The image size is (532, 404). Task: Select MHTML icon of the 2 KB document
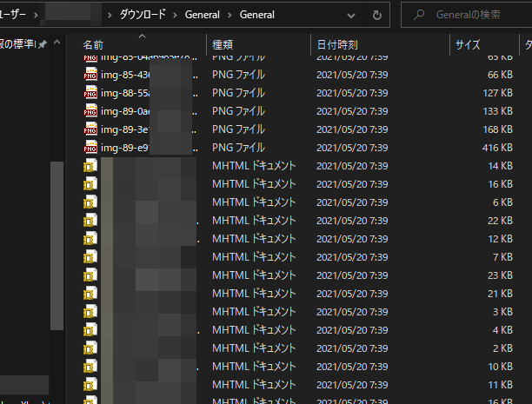click(90, 348)
